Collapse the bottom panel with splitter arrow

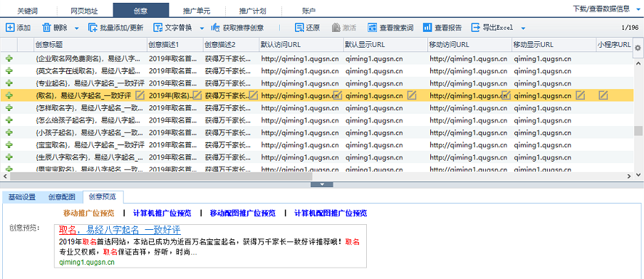click(x=321, y=184)
